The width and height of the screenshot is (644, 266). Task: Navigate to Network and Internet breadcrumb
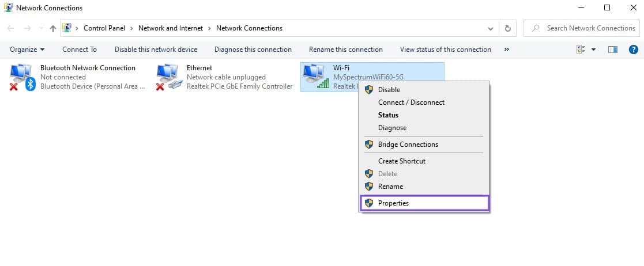[x=171, y=28]
